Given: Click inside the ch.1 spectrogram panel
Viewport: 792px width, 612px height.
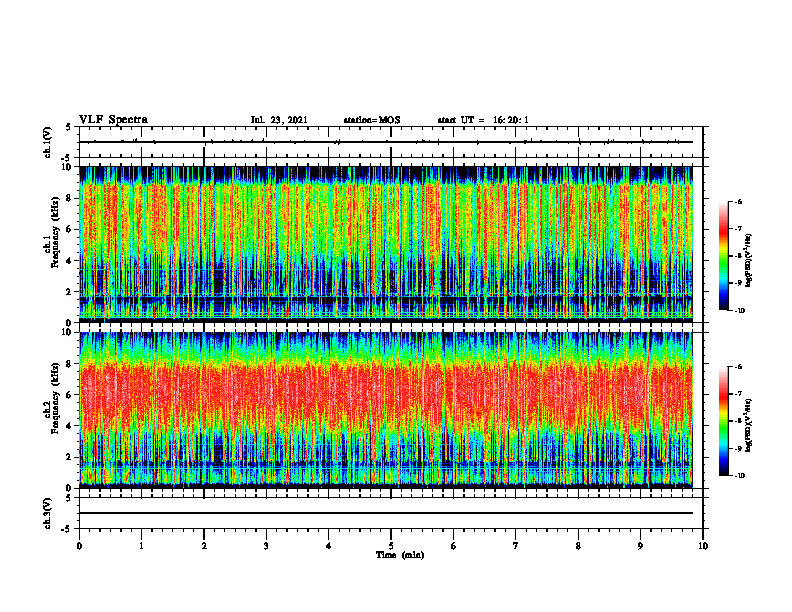Looking at the screenshot, I should [x=386, y=244].
